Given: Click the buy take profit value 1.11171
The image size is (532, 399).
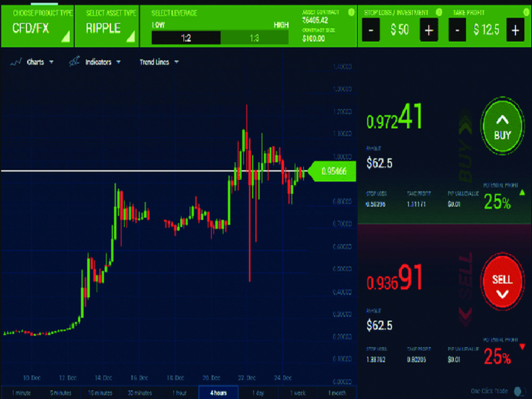Looking at the screenshot, I should tap(417, 204).
